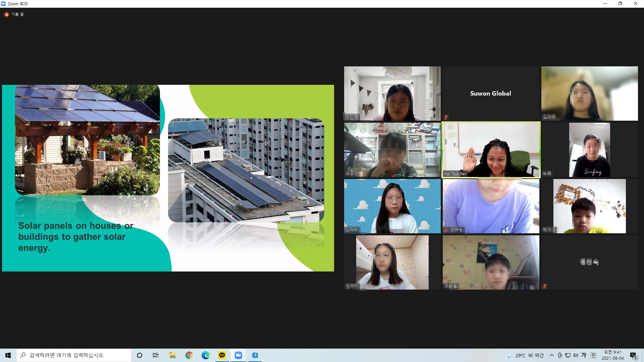
Task: Click the Windows search input box
Action: (74, 355)
